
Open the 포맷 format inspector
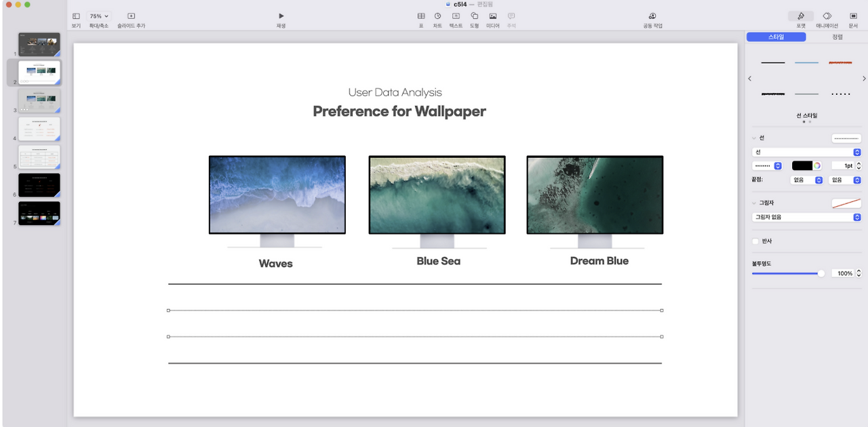[801, 16]
